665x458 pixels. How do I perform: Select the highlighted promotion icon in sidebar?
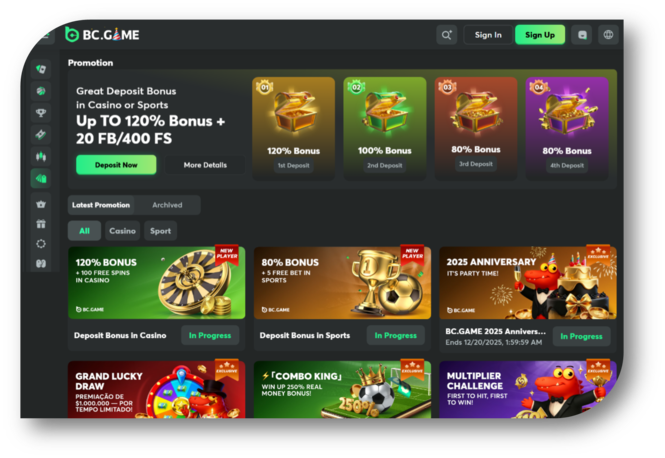[x=41, y=179]
